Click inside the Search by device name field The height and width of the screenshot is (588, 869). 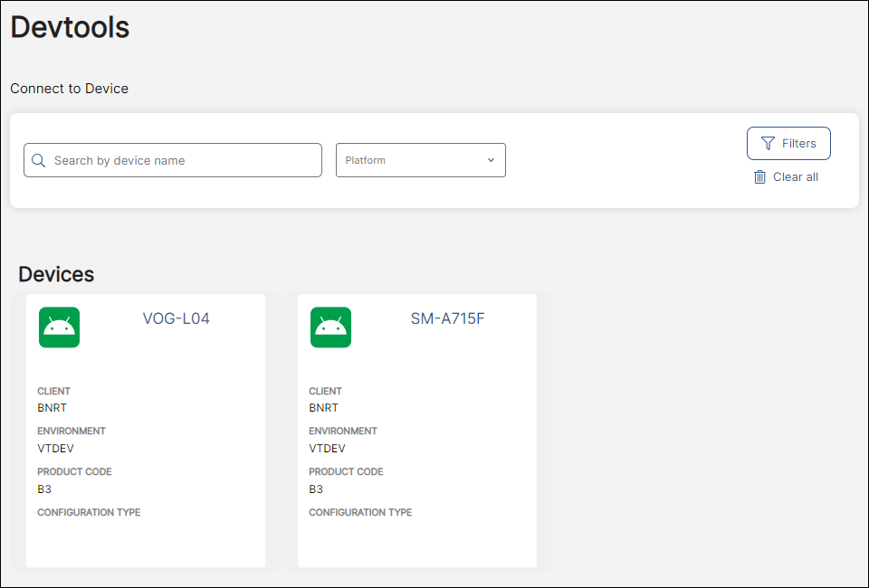tap(172, 160)
